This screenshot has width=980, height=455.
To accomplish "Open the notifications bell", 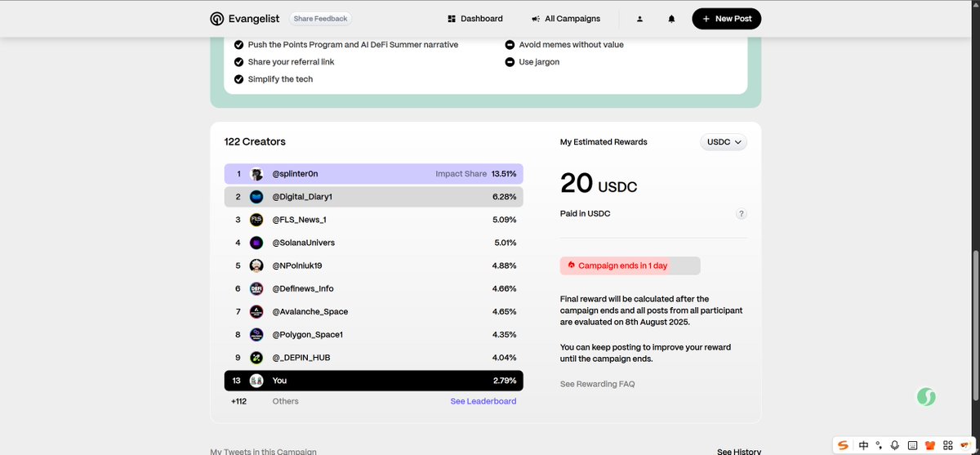I will 672,19.
